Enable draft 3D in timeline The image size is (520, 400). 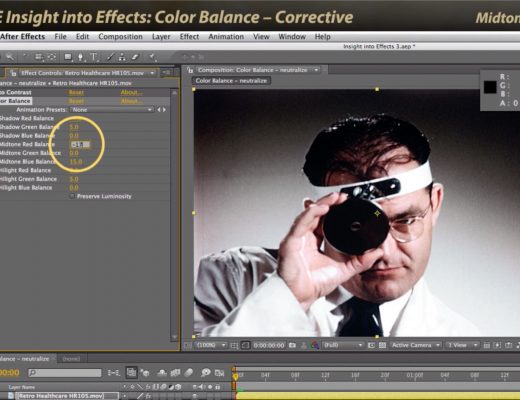(145, 373)
